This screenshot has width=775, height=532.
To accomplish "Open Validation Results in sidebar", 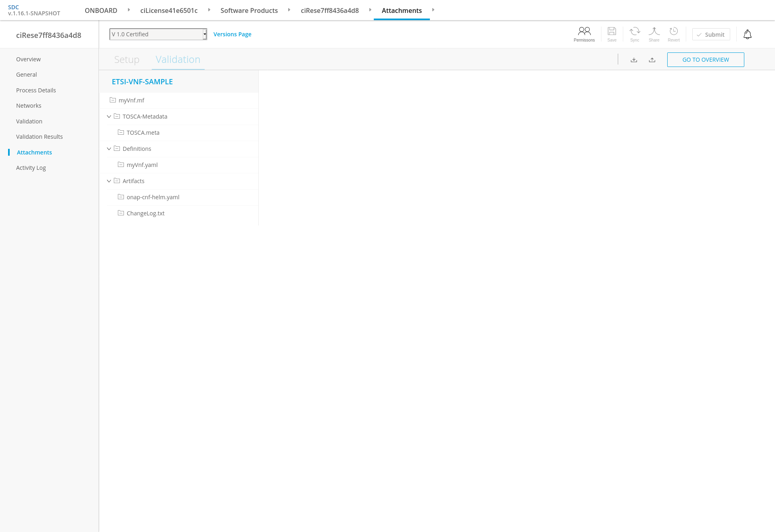I will click(x=40, y=137).
